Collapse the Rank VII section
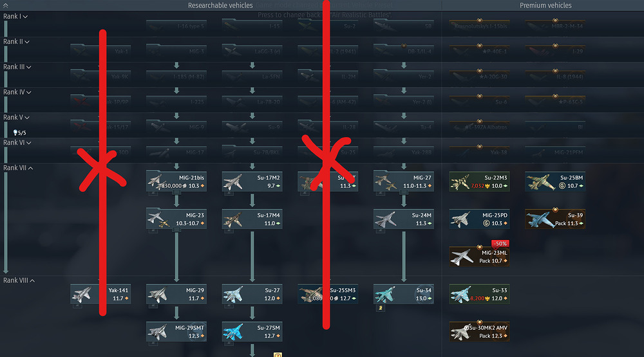The height and width of the screenshot is (357, 644). [x=18, y=168]
